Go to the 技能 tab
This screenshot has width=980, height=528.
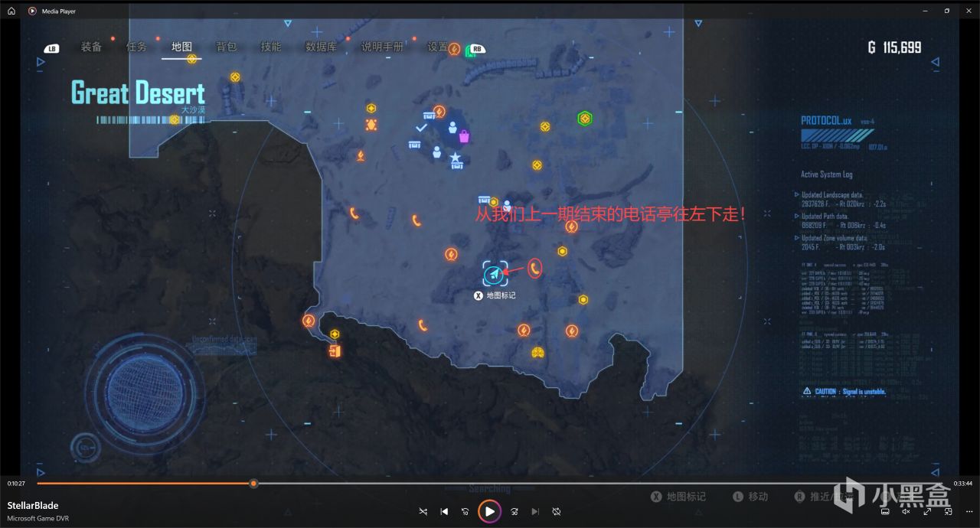[x=270, y=47]
